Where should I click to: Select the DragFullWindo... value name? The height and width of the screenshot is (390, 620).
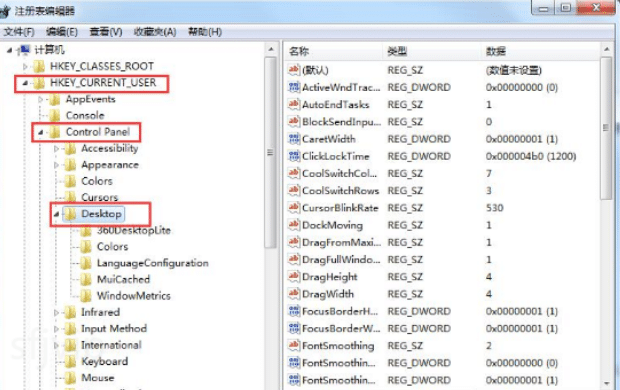pos(341,259)
